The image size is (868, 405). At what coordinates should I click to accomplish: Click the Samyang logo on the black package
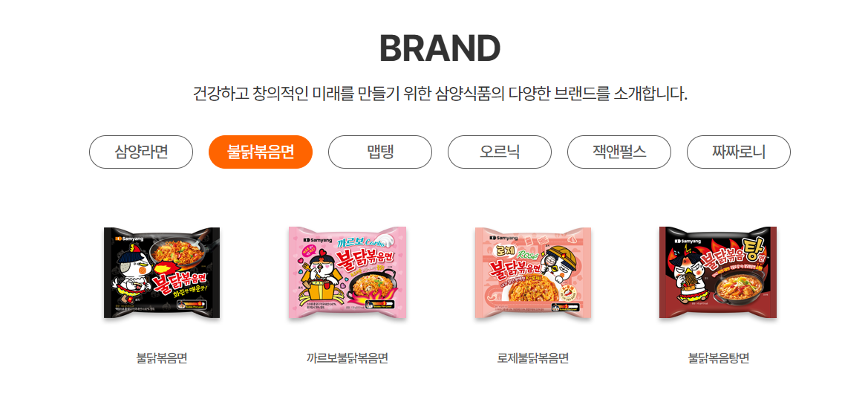128,239
